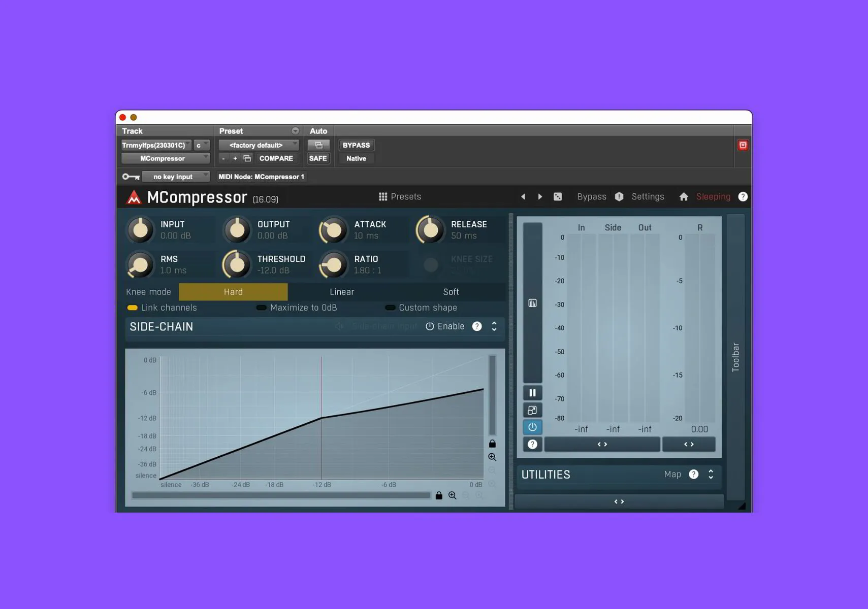The height and width of the screenshot is (609, 868).
Task: Click the BYPASS button
Action: click(x=356, y=145)
